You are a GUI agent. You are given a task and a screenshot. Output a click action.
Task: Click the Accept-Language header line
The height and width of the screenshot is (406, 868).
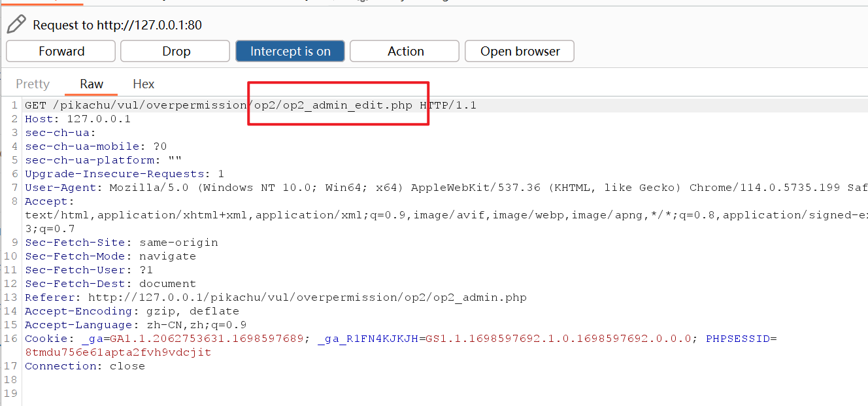[x=135, y=325]
